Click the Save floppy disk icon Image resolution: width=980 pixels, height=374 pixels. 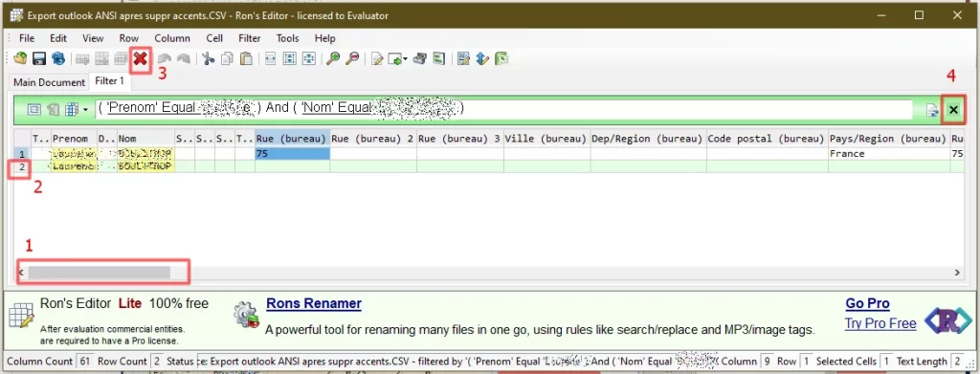[39, 58]
